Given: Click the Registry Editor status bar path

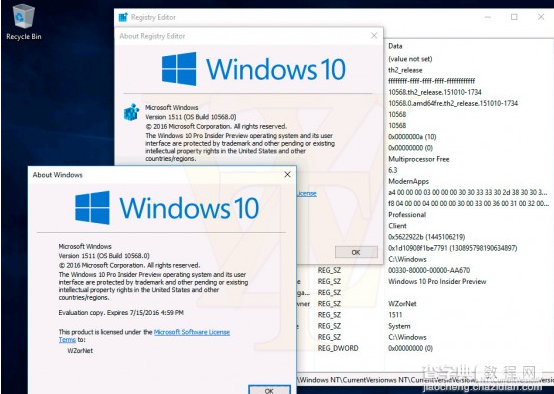Looking at the screenshot, I should pos(425,380).
